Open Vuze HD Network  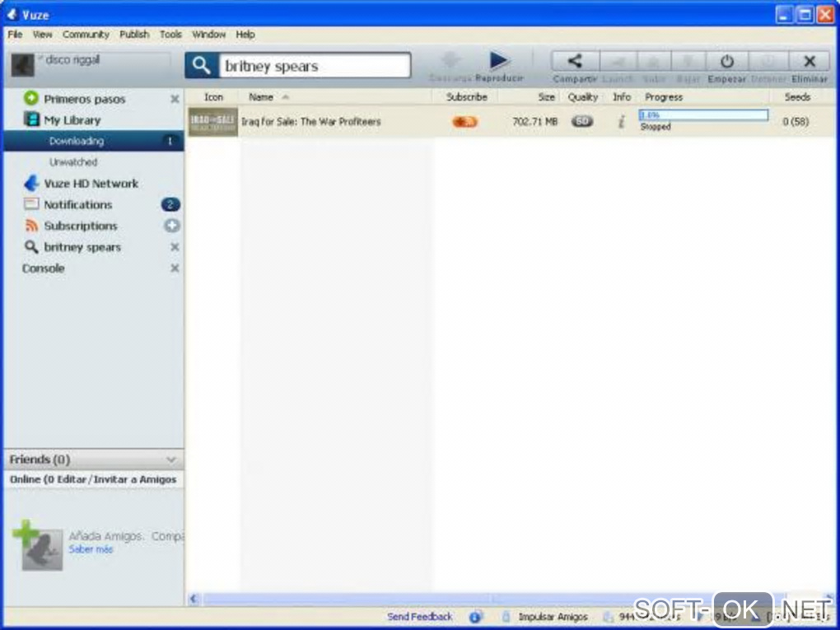(x=91, y=183)
